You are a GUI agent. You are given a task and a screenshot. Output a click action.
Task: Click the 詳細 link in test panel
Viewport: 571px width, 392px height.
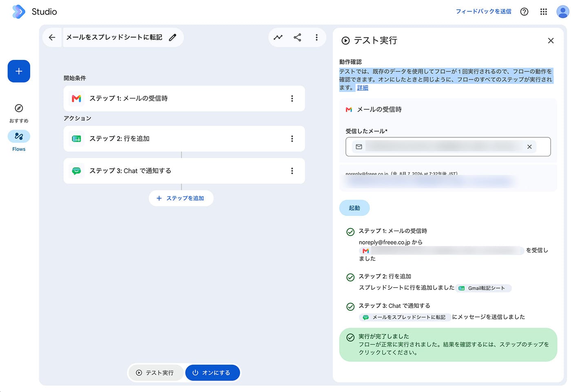point(363,88)
